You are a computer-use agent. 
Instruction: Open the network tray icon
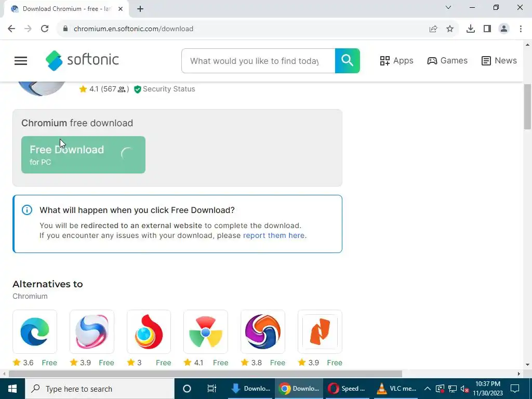point(453,389)
